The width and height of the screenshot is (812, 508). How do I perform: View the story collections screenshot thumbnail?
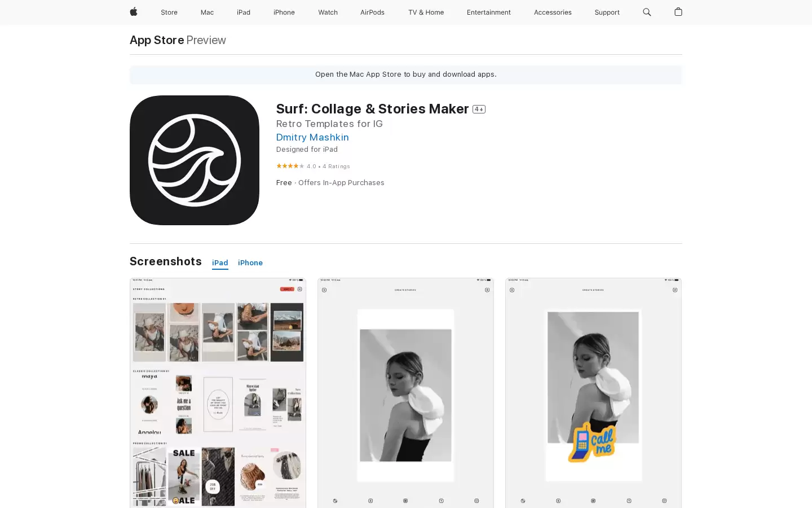(218, 393)
